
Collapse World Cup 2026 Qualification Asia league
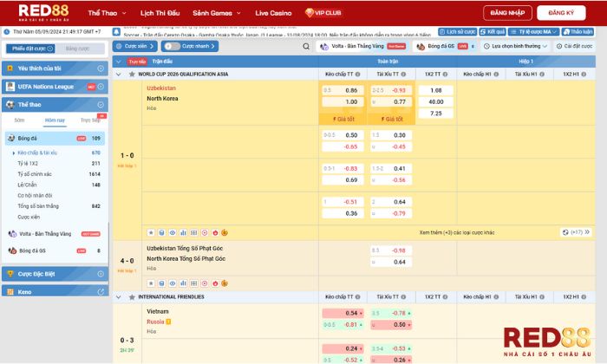click(119, 75)
